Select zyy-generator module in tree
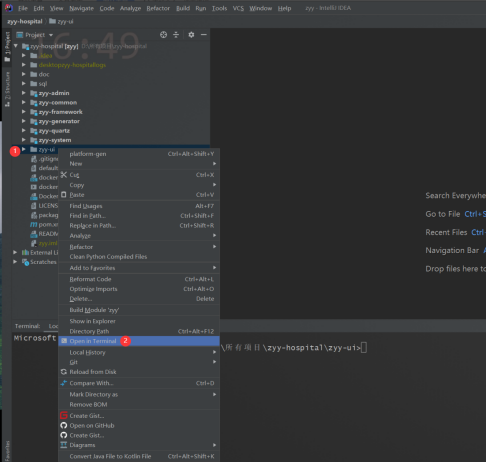 click(59, 121)
